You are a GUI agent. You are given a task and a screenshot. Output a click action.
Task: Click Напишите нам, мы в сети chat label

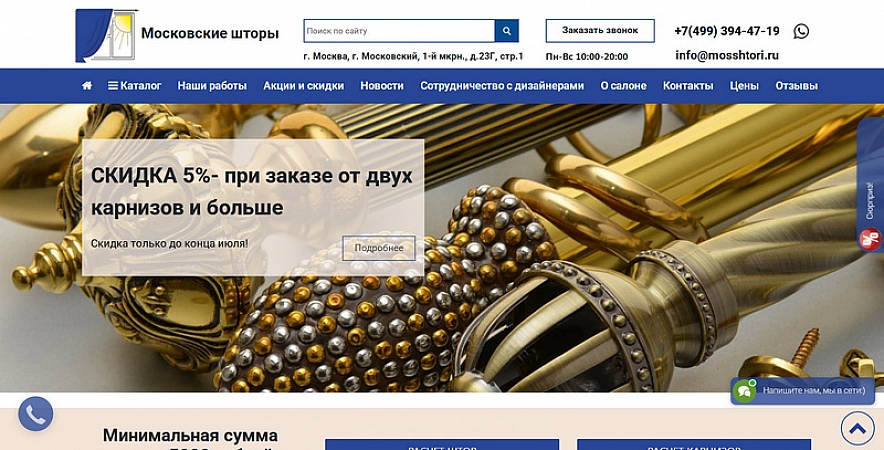[x=814, y=390]
